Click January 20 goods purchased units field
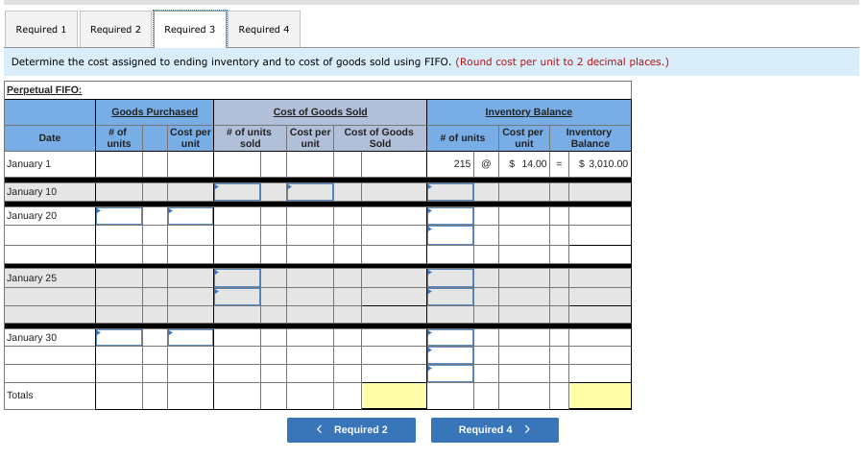 (119, 216)
